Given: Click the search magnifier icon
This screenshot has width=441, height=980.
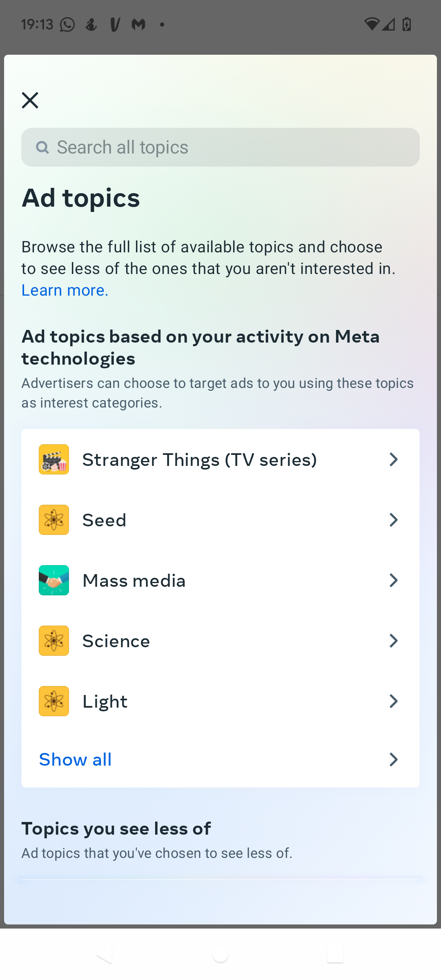Looking at the screenshot, I should pos(42,147).
